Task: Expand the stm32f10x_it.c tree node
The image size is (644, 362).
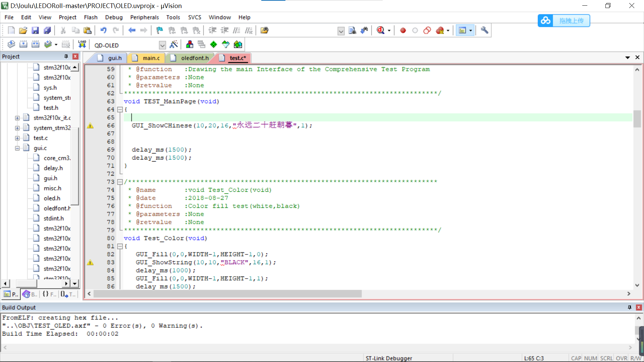Action: 17,118
